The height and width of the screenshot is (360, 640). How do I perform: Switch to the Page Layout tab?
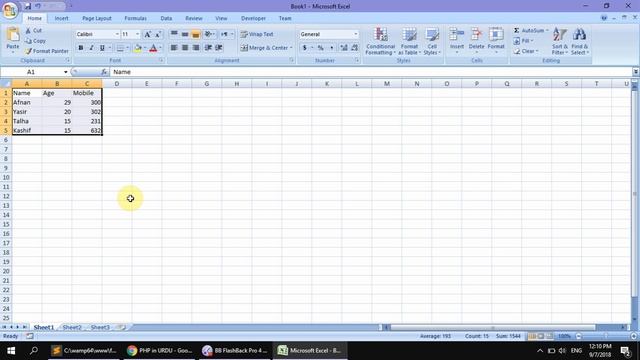pos(97,18)
